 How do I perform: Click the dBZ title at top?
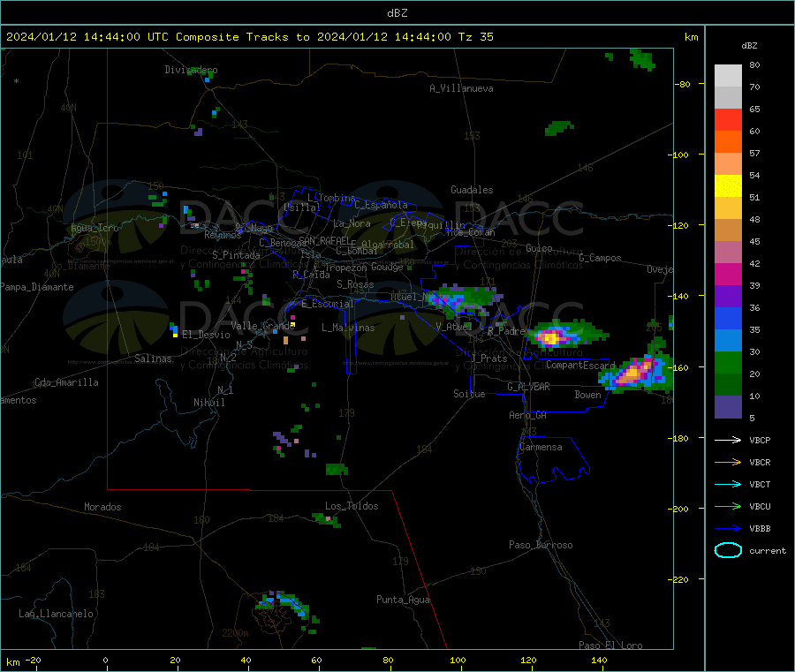(x=397, y=13)
